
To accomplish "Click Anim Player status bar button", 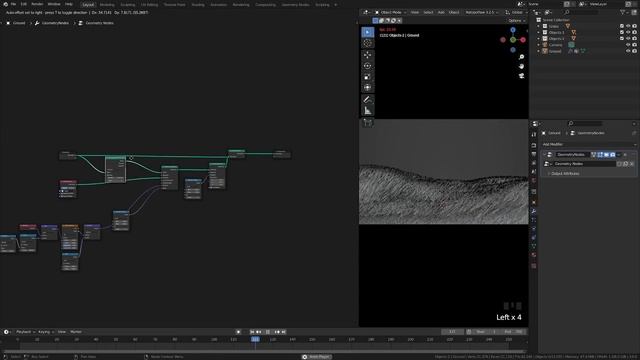I will (x=317, y=357).
